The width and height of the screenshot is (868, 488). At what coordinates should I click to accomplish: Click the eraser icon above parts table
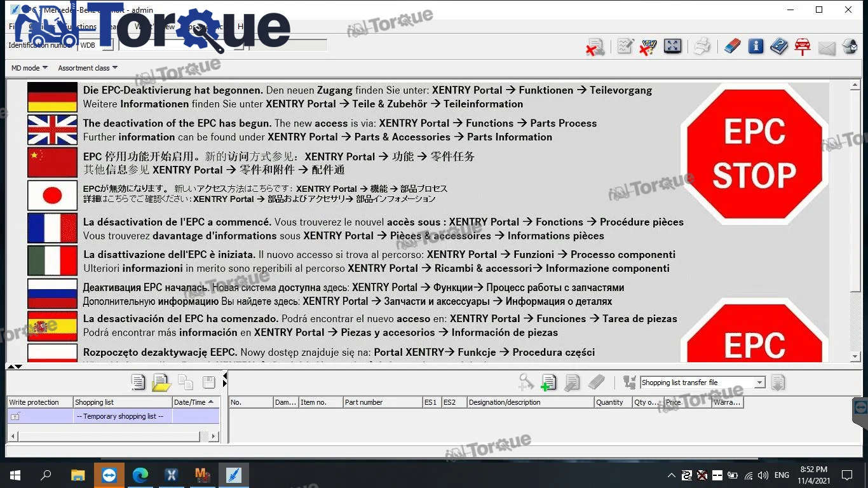click(x=596, y=382)
